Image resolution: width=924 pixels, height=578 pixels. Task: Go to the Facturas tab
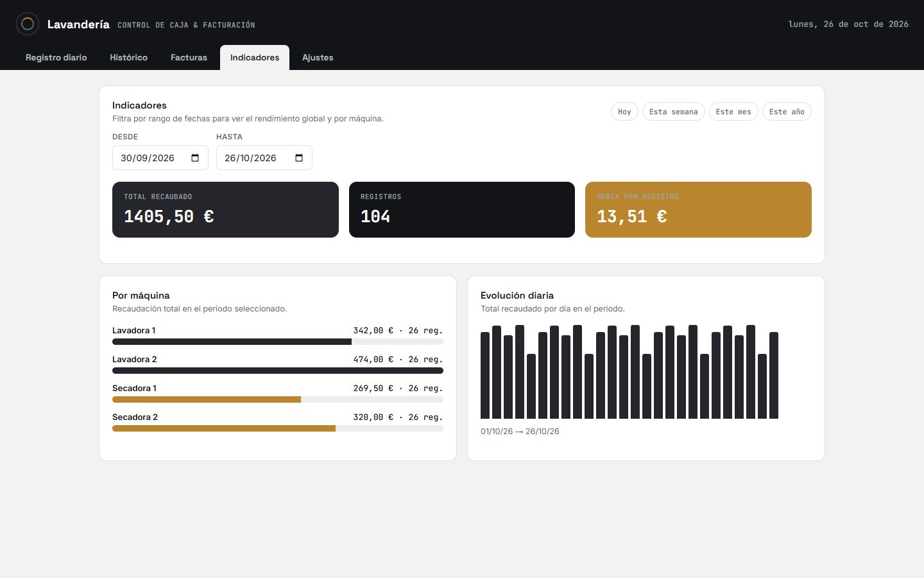189,57
